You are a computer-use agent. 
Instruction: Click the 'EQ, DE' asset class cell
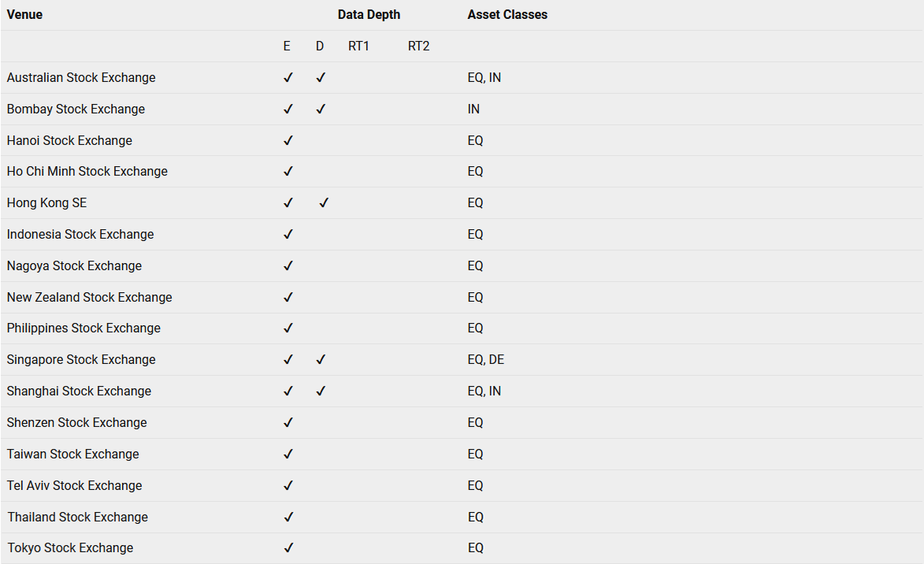click(x=485, y=359)
